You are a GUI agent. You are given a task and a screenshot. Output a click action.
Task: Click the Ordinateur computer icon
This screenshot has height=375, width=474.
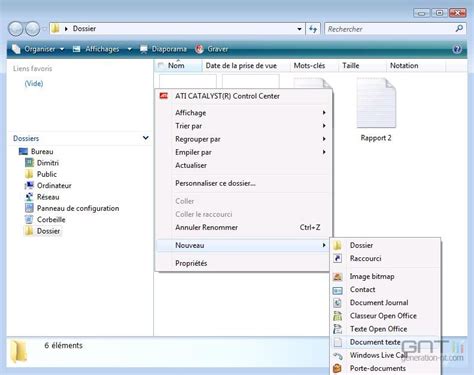[29, 185]
